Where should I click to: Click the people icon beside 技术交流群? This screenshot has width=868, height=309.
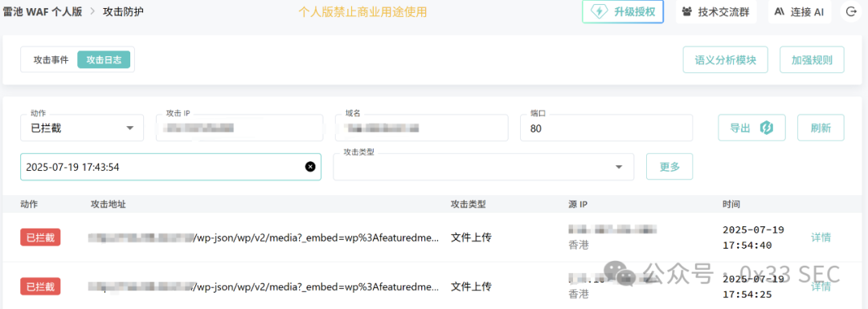pos(686,11)
